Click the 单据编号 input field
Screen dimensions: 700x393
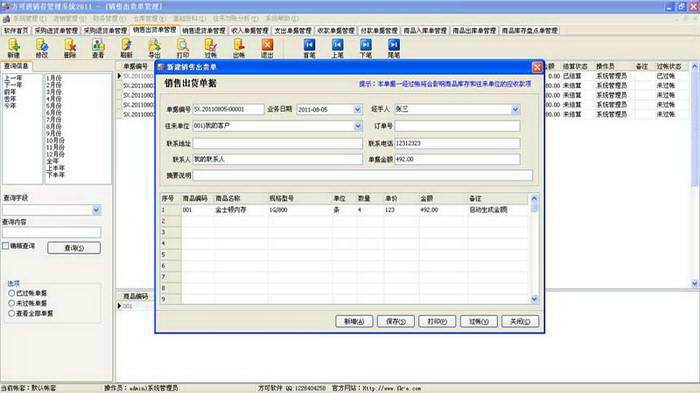click(x=228, y=109)
